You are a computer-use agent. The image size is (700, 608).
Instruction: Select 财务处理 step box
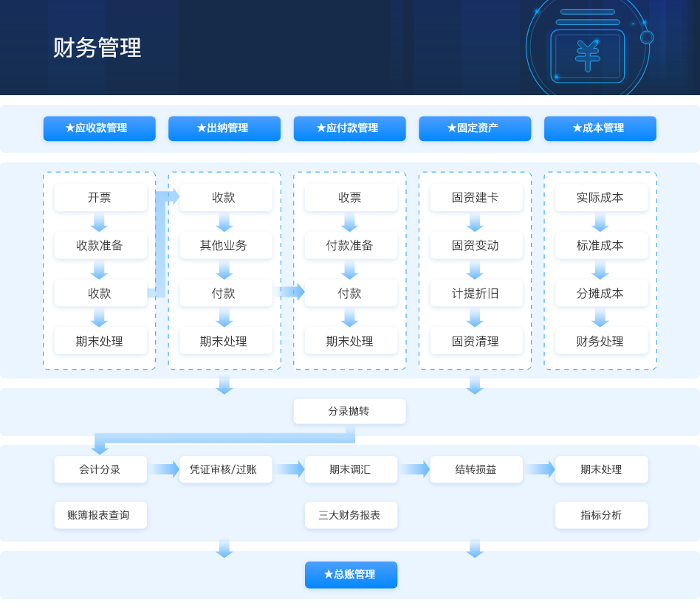point(601,341)
